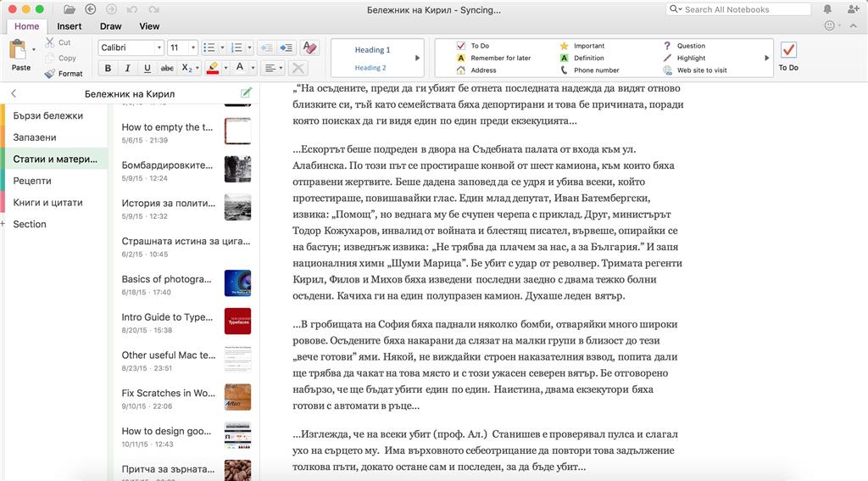Open numbered list style dropdown arrow
Image resolution: width=868 pixels, height=481 pixels.
pyautogui.click(x=250, y=48)
